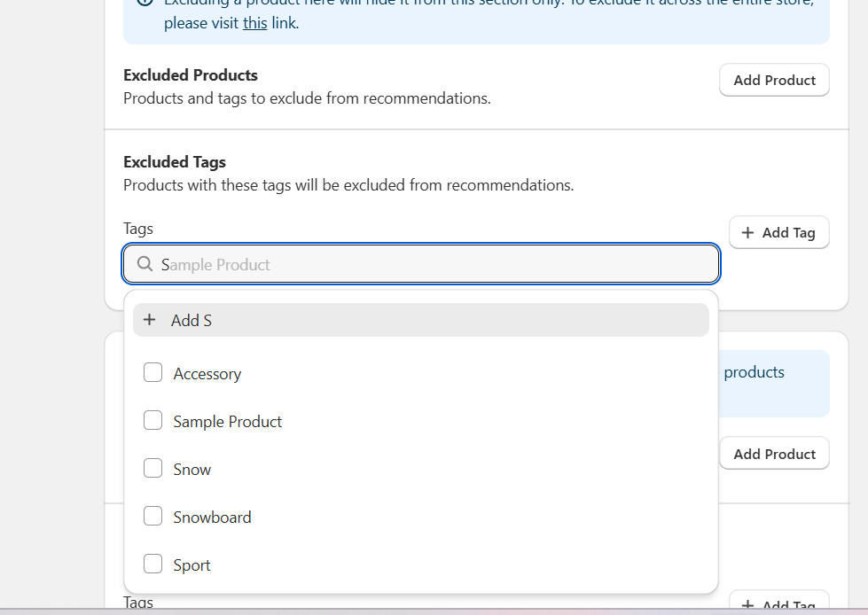Check the Snowboard checkbox in the dropdown
This screenshot has width=868, height=615.
click(x=152, y=516)
